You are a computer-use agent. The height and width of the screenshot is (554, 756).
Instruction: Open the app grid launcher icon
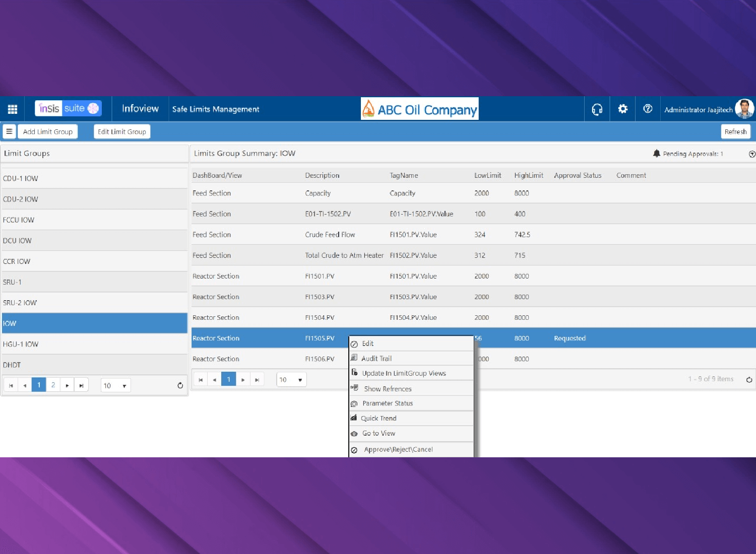pos(13,109)
